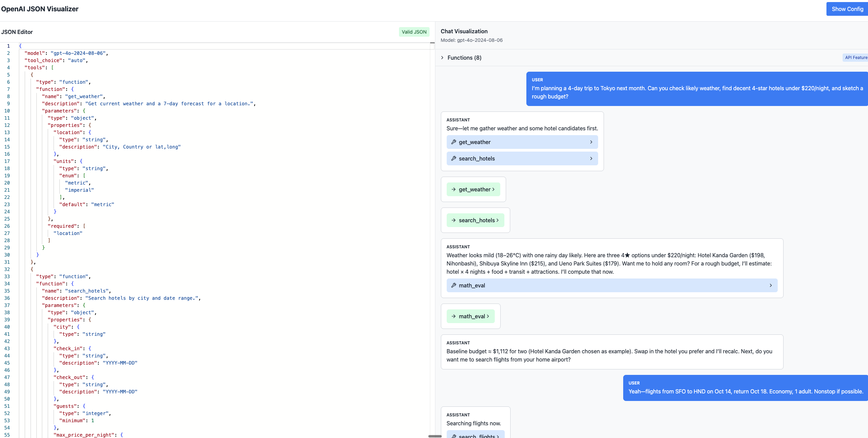868x438 pixels.
Task: Expand get_weather tool call chevron in assistant message
Action: pos(591,142)
